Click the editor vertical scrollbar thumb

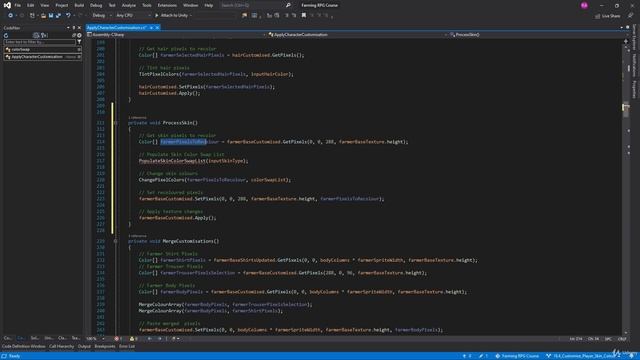click(625, 110)
